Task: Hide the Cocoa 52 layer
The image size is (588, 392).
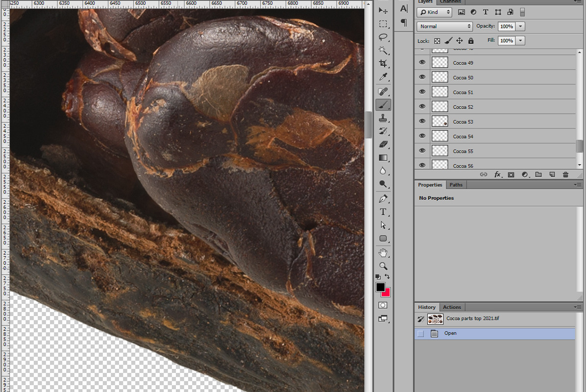Action: [x=422, y=107]
